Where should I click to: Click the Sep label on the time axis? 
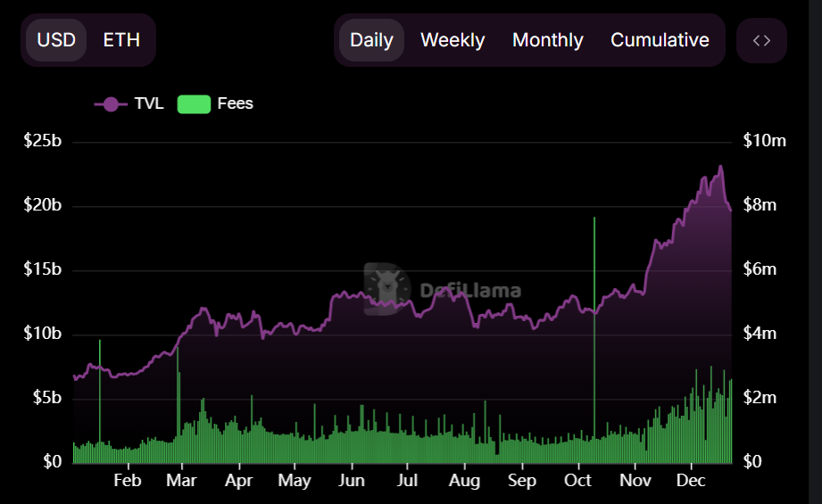point(521,481)
